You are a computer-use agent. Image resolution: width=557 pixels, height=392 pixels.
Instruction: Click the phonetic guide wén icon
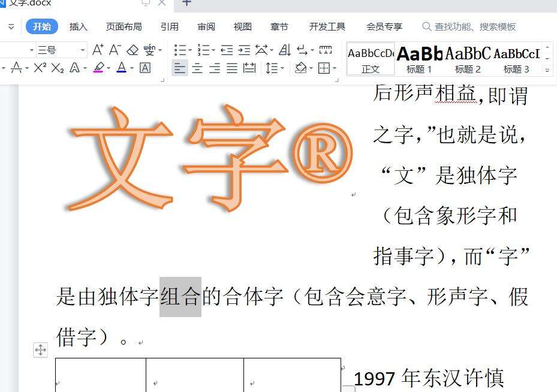click(149, 50)
